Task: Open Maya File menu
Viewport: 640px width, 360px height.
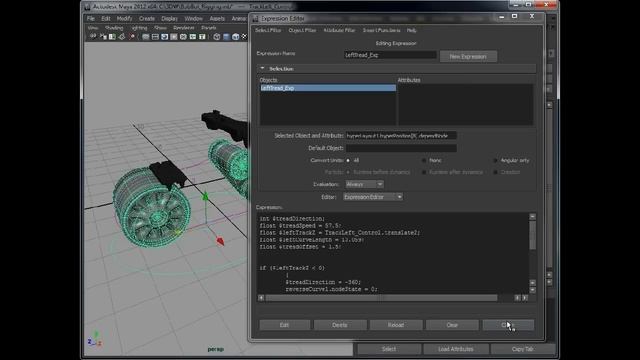Action: click(91, 19)
